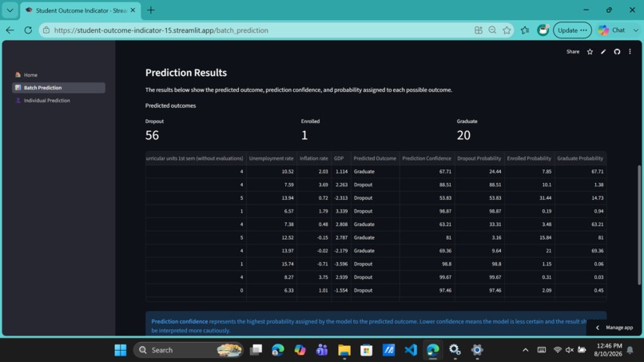Open Copilot from taskbar
This screenshot has width=644, height=362.
click(300, 350)
